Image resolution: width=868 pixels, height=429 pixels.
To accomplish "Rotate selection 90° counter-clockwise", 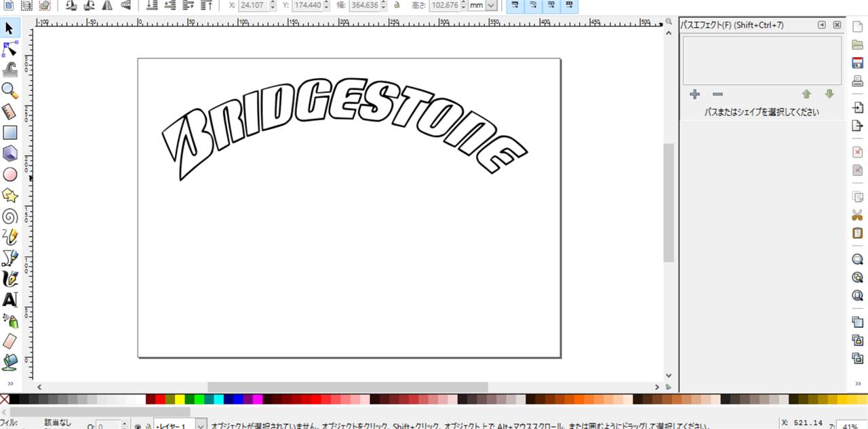I will click(71, 5).
